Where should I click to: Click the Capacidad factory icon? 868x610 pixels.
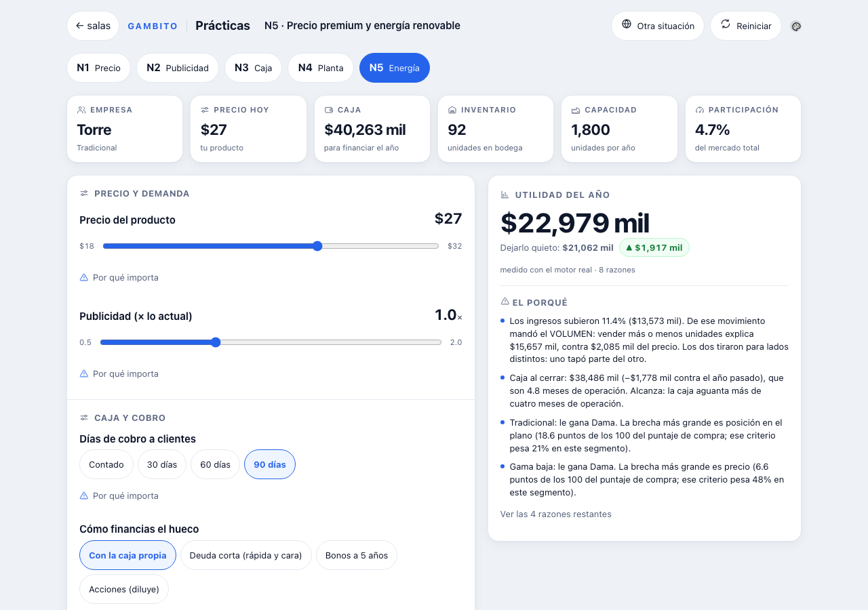click(576, 110)
